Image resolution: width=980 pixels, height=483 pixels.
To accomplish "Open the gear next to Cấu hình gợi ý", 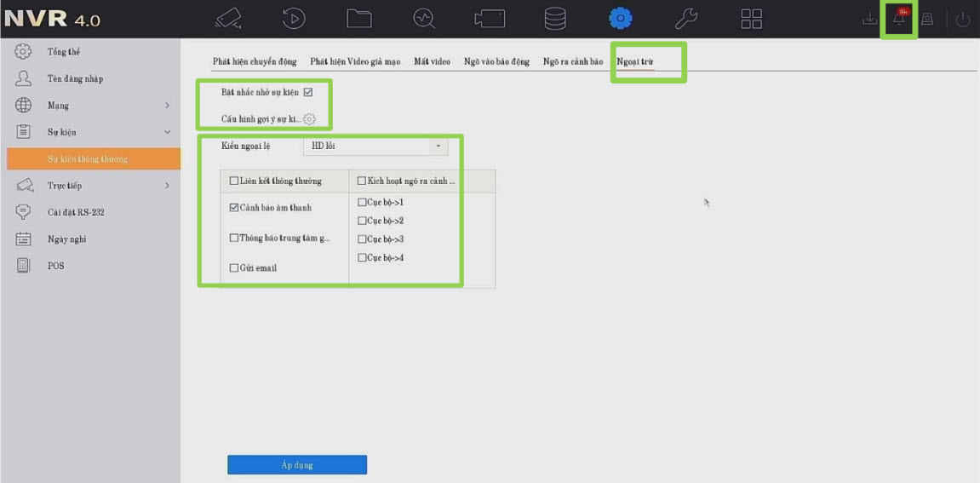I will [x=309, y=119].
